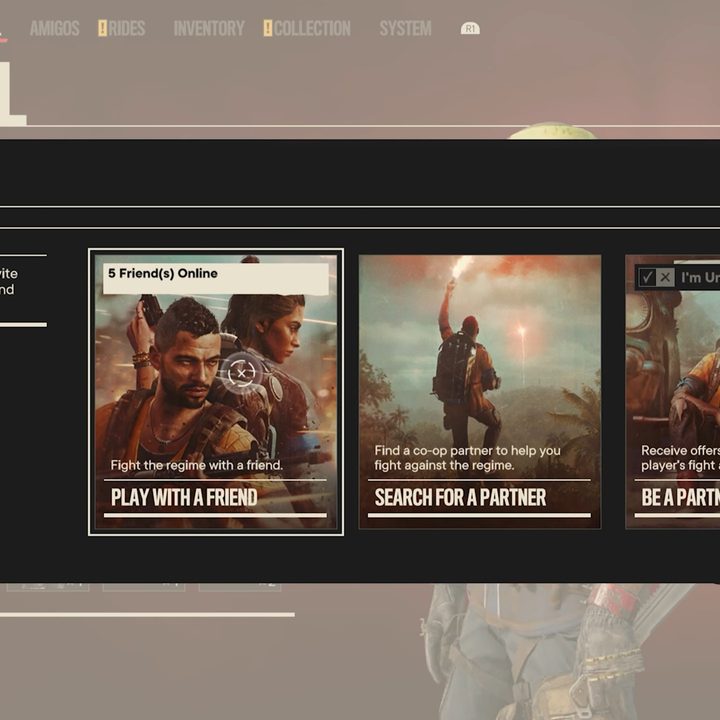Click the 5 Friend(s) Online label
The width and height of the screenshot is (720, 720).
[163, 274]
